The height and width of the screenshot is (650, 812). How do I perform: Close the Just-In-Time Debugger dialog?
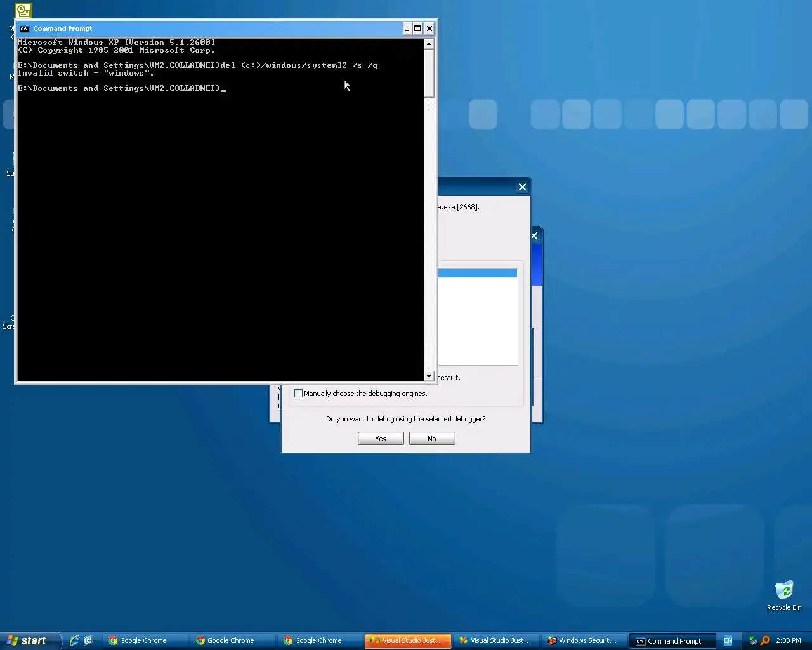click(x=522, y=187)
